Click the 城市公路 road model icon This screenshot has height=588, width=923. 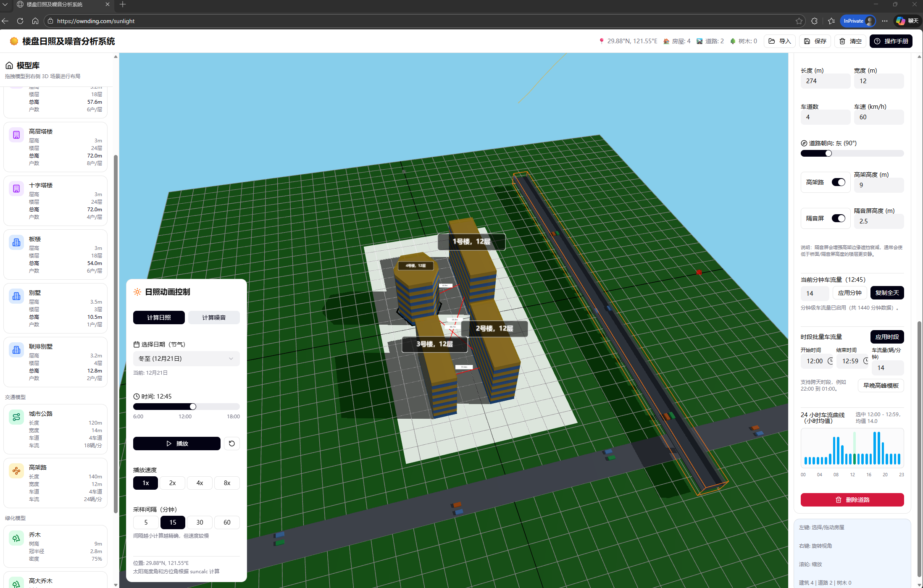point(16,417)
